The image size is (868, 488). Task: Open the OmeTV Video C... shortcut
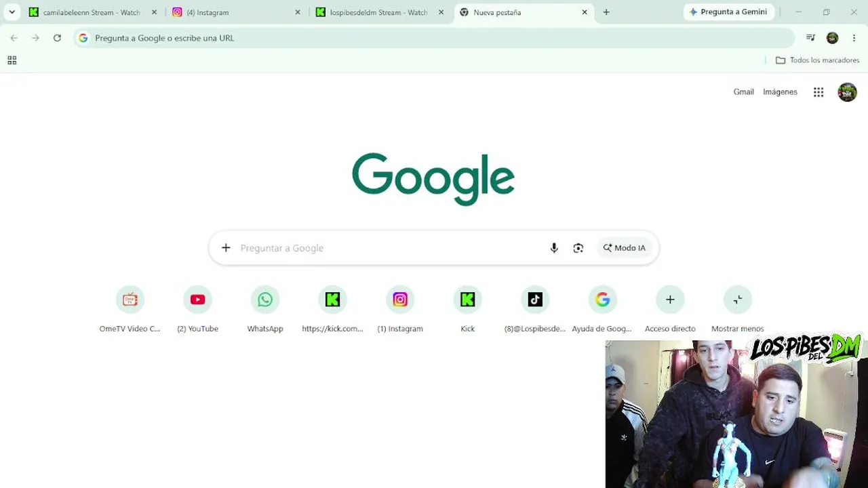130,310
